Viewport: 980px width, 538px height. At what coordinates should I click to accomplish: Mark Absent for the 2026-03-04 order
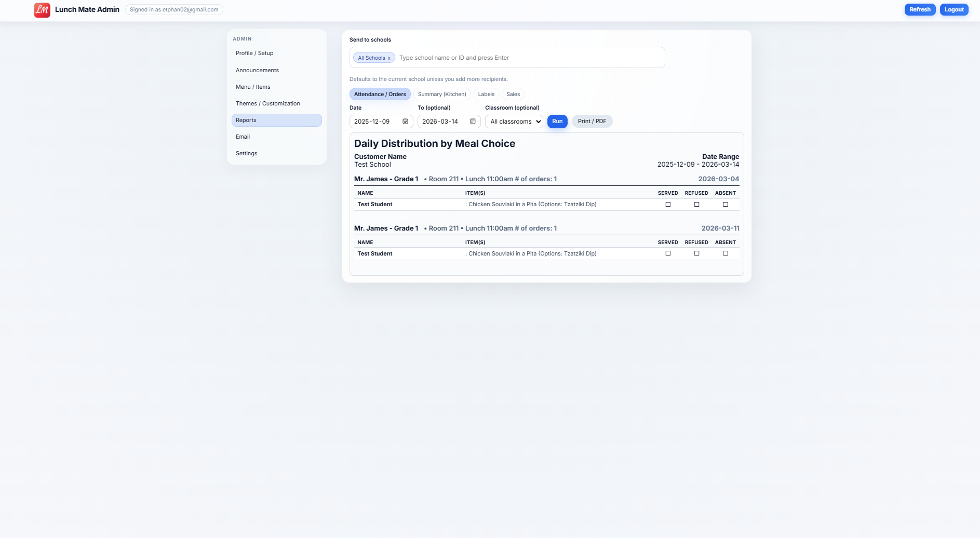coord(726,205)
